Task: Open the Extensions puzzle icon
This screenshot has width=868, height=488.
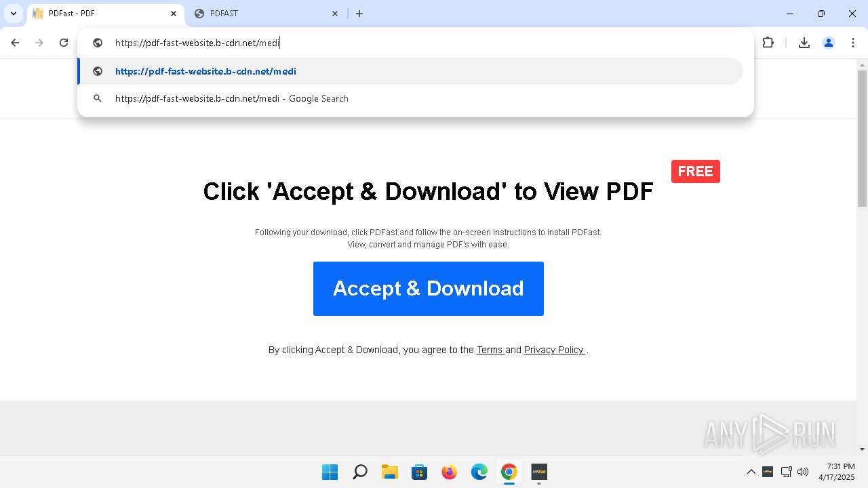Action: [768, 43]
